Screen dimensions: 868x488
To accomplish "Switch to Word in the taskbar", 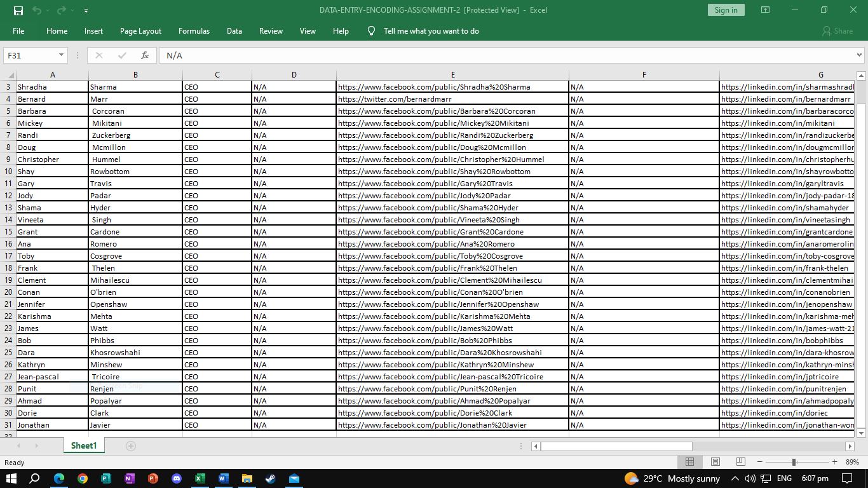I will (x=223, y=478).
